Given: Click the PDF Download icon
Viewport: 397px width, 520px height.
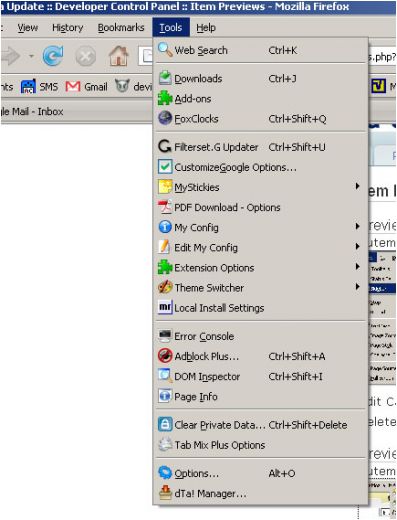Looking at the screenshot, I should 165,207.
